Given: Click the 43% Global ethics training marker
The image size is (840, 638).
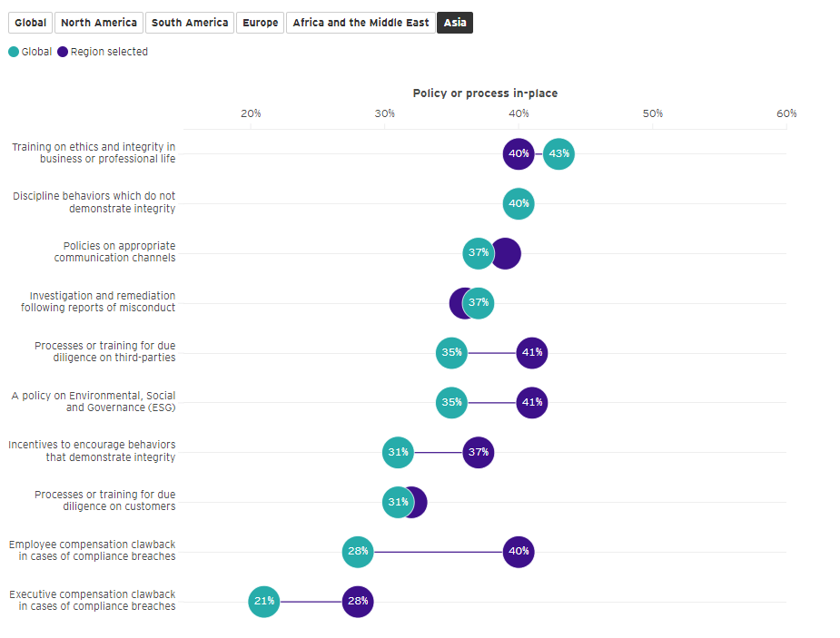Looking at the screenshot, I should pyautogui.click(x=558, y=153).
